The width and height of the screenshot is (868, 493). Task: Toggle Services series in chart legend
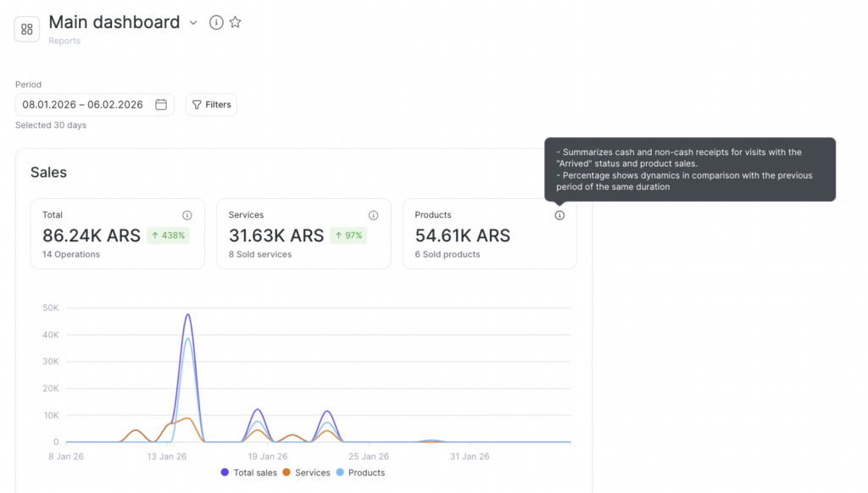coord(306,473)
